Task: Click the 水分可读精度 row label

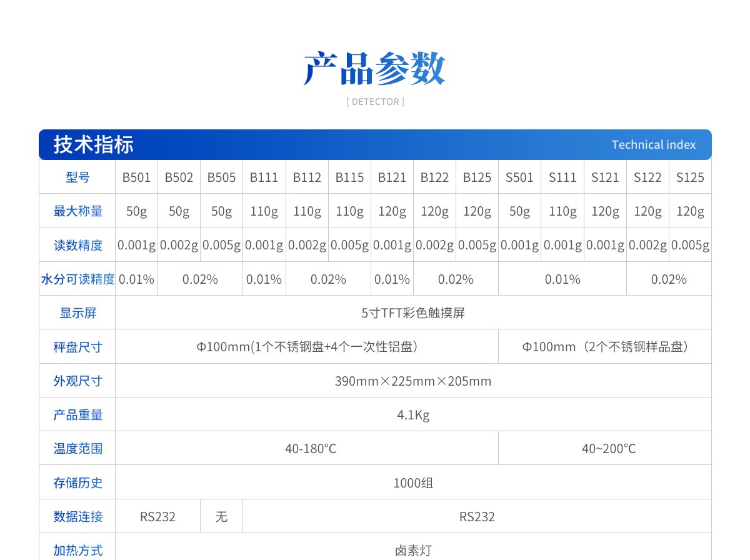Action: (x=77, y=279)
